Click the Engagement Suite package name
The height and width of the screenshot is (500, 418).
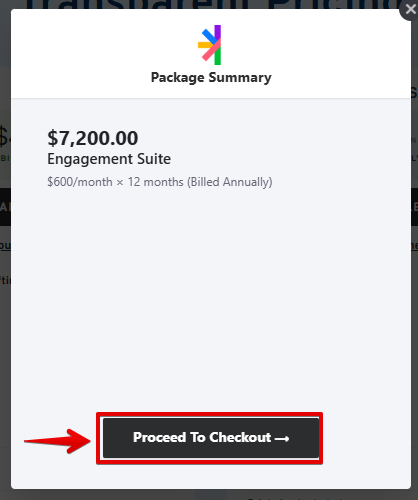(109, 159)
